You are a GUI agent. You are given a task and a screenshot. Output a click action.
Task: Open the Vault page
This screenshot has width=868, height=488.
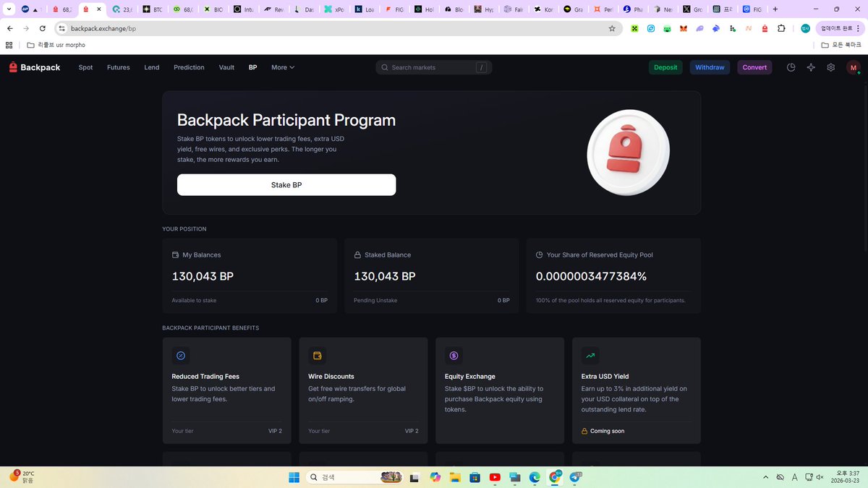tap(226, 67)
